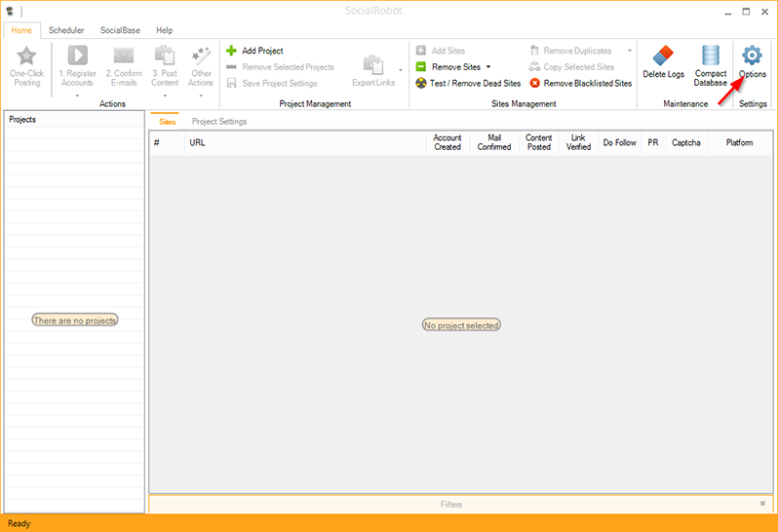Click the Register Accounts play icon
This screenshot has width=778, height=532.
click(77, 55)
